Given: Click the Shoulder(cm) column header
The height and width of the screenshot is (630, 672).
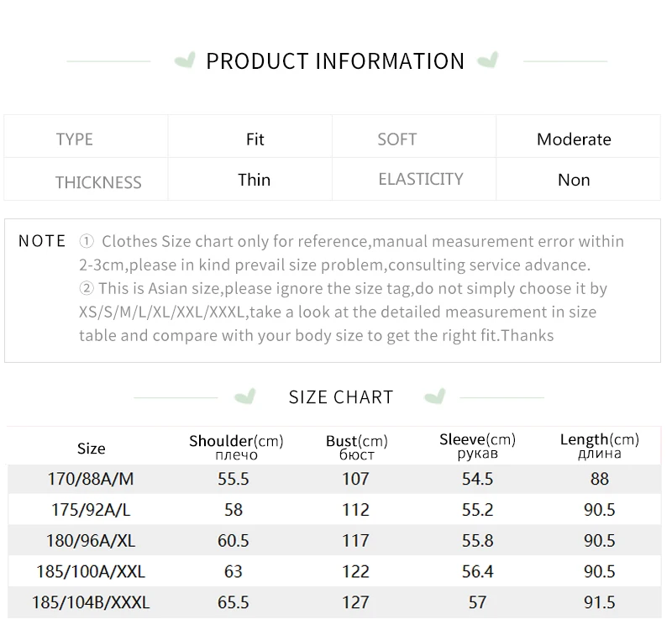Looking at the screenshot, I should pos(236,447).
